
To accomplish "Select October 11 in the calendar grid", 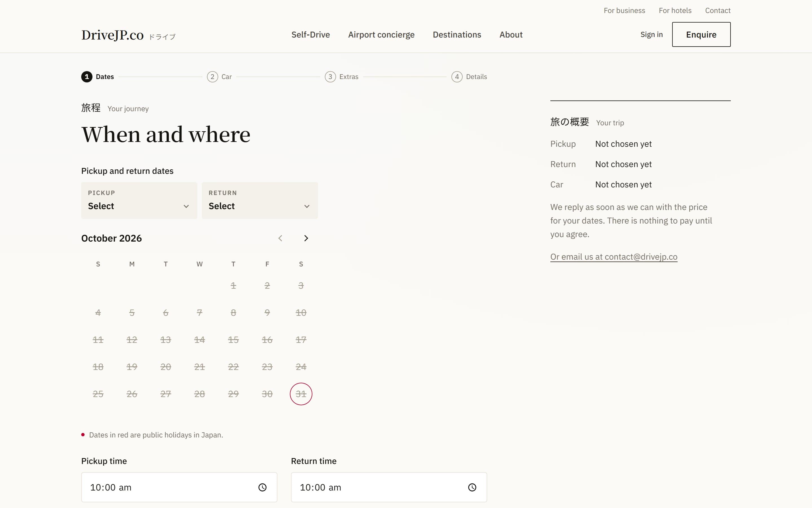I will tap(98, 340).
